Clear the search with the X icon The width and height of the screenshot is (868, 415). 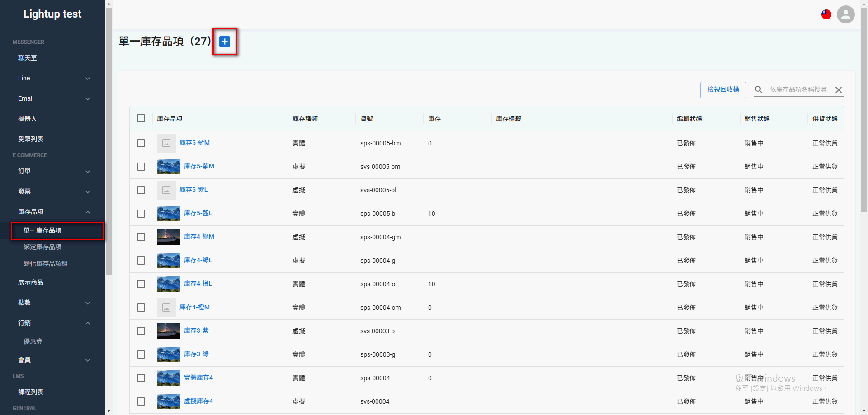pyautogui.click(x=839, y=89)
